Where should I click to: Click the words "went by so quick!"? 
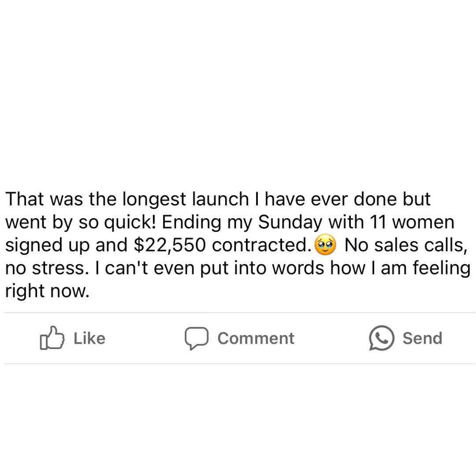[81, 223]
